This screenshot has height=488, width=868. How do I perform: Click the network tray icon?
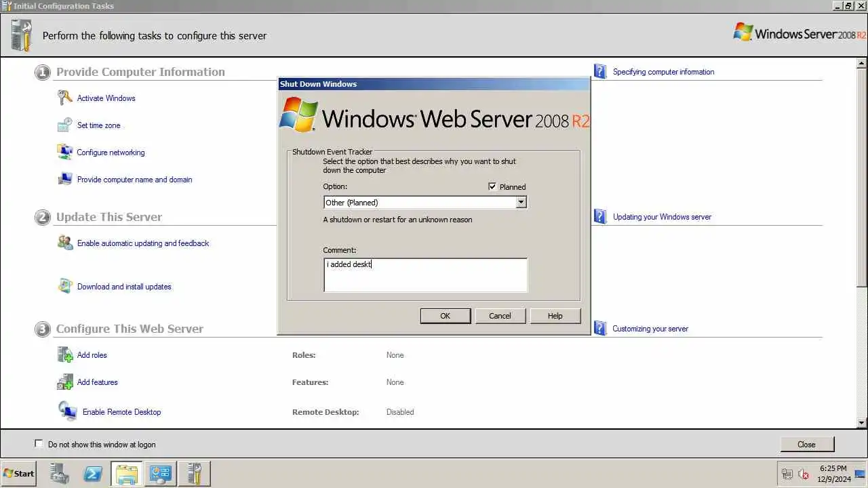click(x=787, y=474)
